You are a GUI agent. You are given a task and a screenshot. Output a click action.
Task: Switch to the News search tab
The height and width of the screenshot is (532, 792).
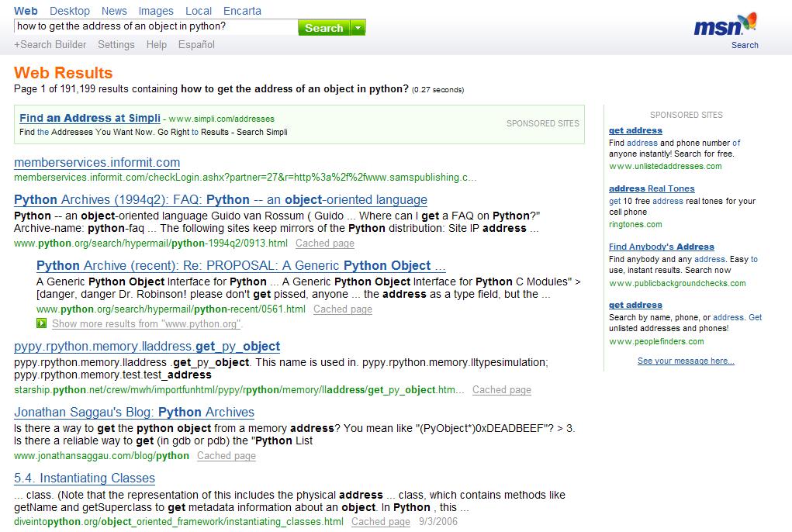click(114, 11)
